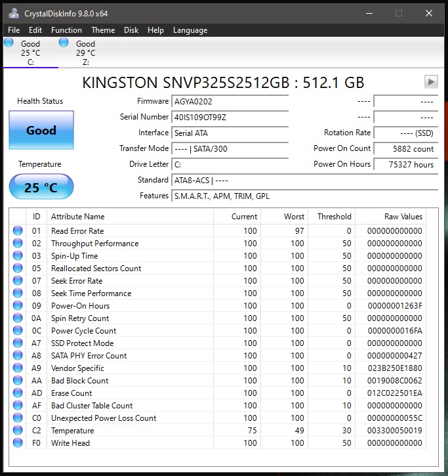Image resolution: width=448 pixels, height=476 pixels.
Task: Click the Good health status button
Action: (x=41, y=130)
